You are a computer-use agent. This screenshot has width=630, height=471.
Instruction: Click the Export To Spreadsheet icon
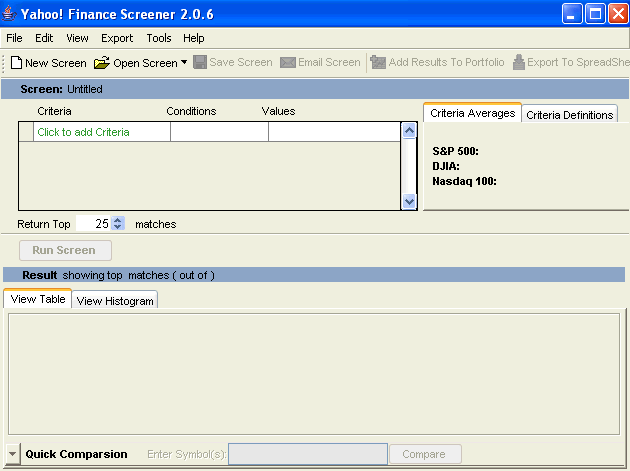pos(519,63)
